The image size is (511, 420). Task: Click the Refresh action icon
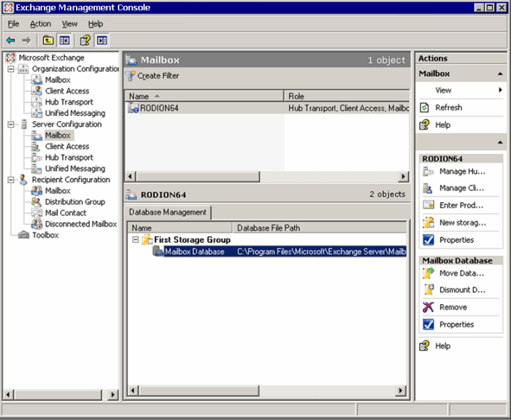point(426,108)
